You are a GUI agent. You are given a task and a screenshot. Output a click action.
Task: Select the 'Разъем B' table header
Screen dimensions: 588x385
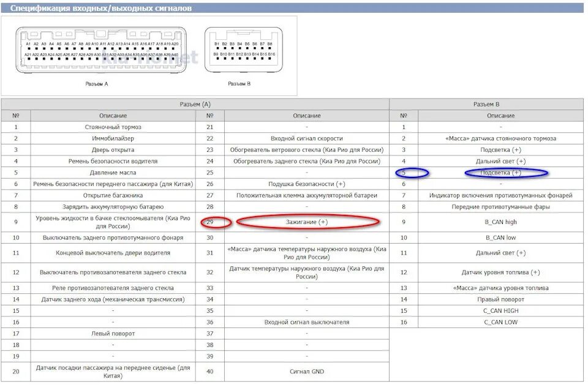(486, 104)
